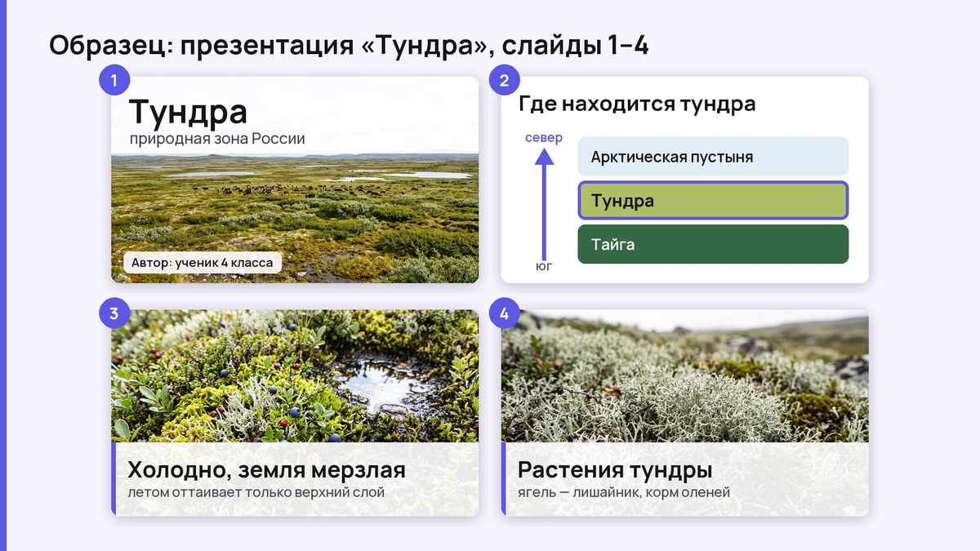
Task: Click the heading «Где находится тундра»
Action: pos(637,104)
